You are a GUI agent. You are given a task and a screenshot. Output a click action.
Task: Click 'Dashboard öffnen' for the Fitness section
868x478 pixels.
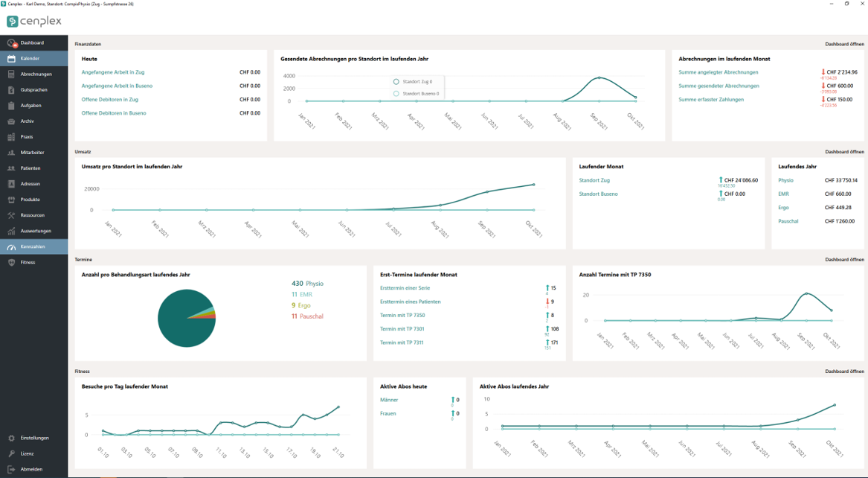coord(844,371)
